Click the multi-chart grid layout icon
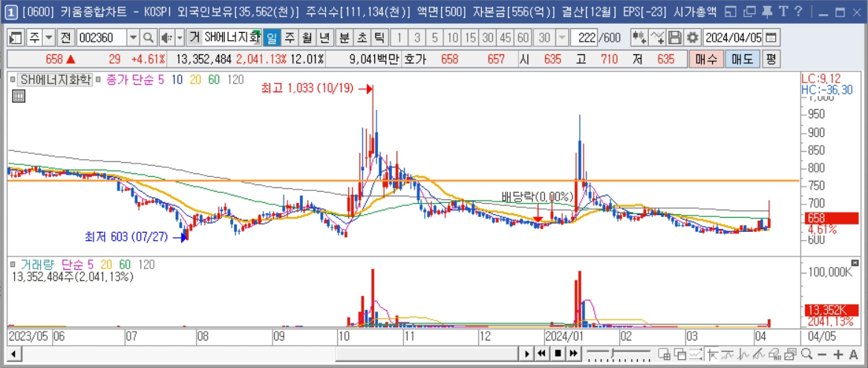 [665, 354]
